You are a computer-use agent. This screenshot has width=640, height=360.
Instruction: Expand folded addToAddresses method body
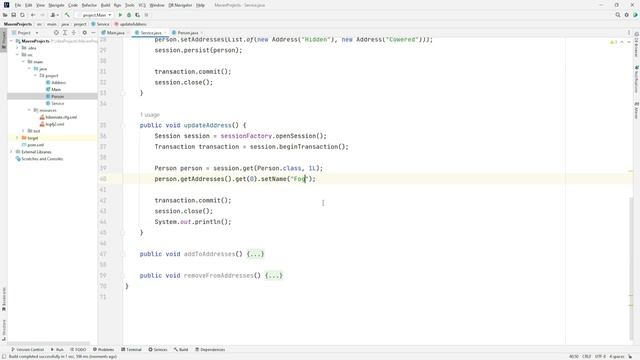[x=255, y=254]
